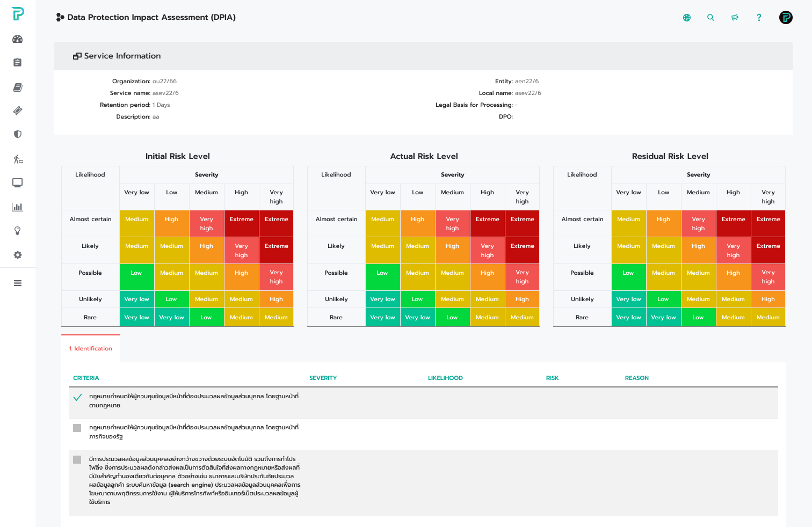The height and width of the screenshot is (527, 812).
Task: Click the monitor screen icon in sidebar
Action: (x=17, y=183)
